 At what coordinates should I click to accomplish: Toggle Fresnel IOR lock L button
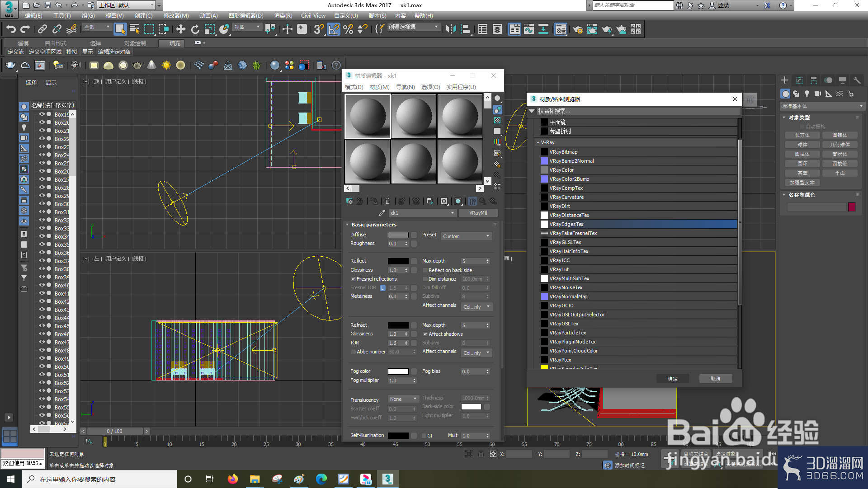[x=382, y=288]
